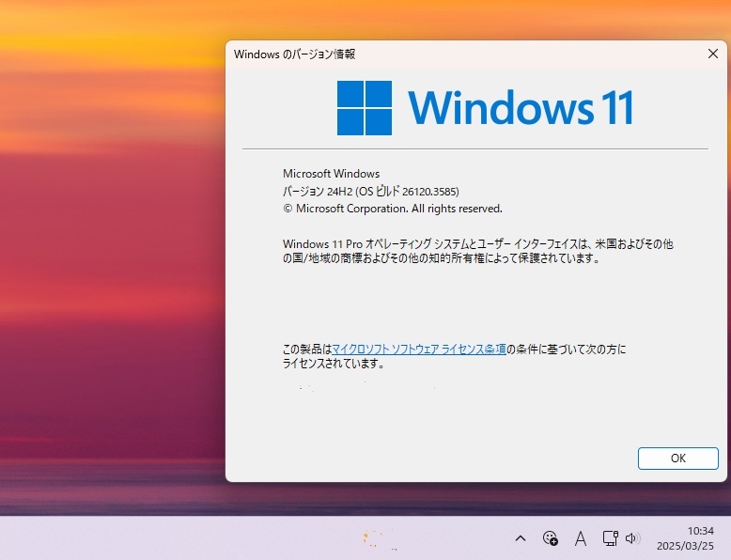Open the volume speaker tray icon

(632, 538)
